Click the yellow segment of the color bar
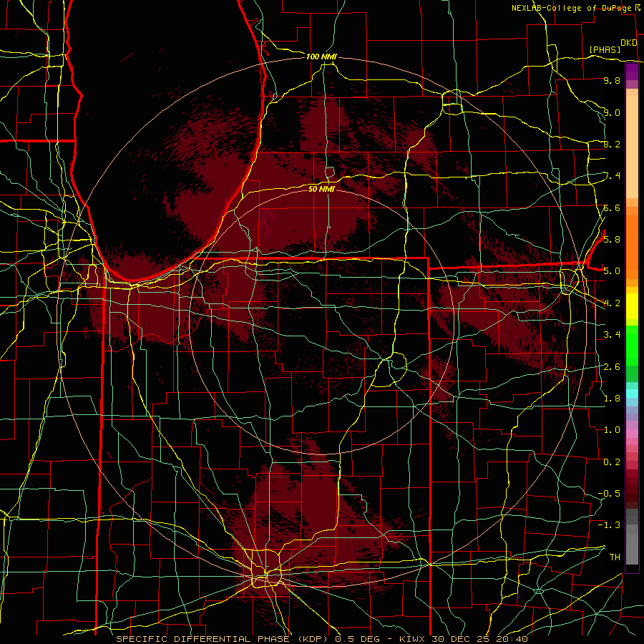Image resolution: width=644 pixels, height=644 pixels. coord(632,306)
